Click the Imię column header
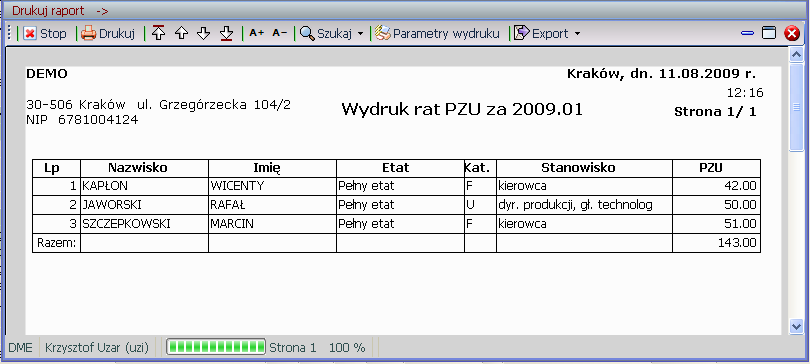 click(x=273, y=168)
